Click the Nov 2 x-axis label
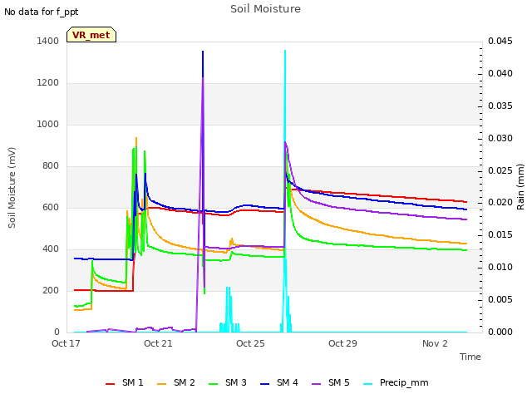The height and width of the screenshot is (399, 532). coord(435,343)
